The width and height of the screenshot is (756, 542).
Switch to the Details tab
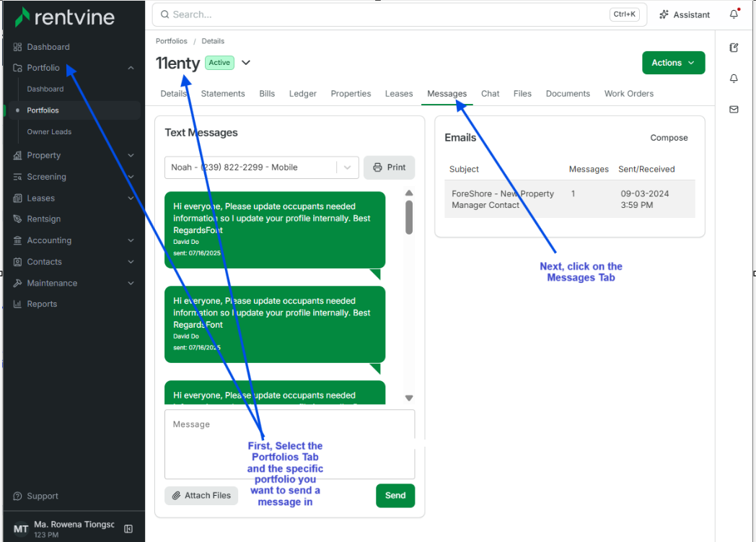point(174,94)
